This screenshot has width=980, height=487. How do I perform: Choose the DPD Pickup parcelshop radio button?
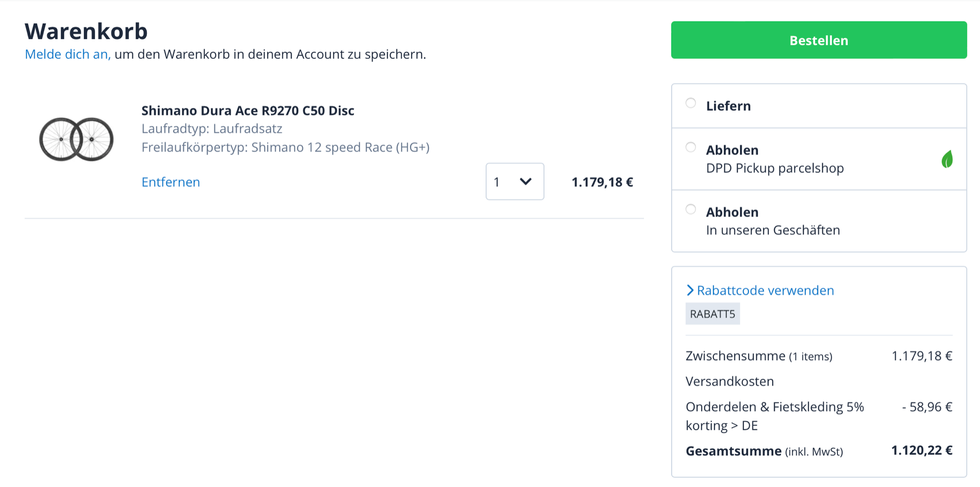pos(690,147)
